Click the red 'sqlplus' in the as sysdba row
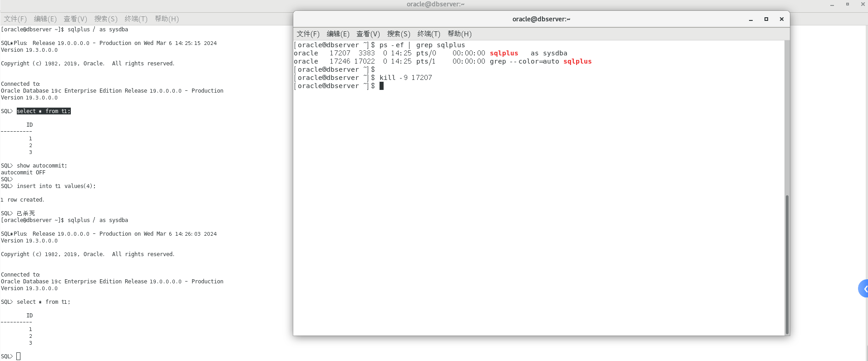Image resolution: width=868 pixels, height=361 pixels. click(504, 53)
